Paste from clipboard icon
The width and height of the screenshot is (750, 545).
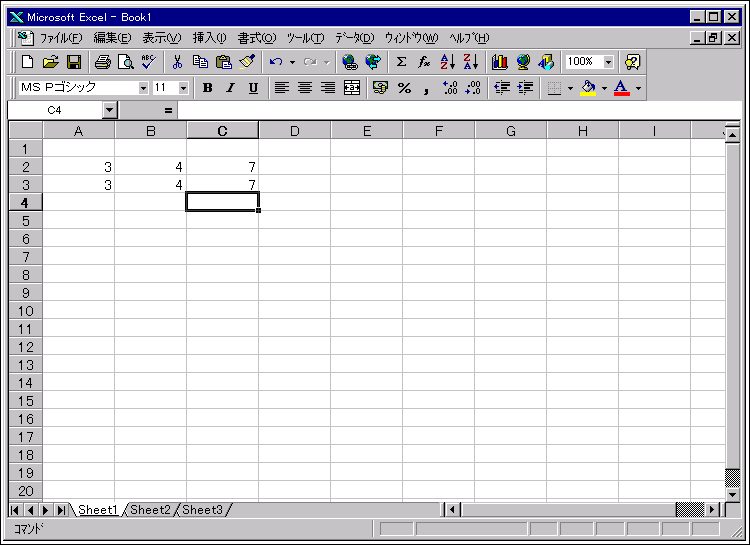pyautogui.click(x=223, y=62)
